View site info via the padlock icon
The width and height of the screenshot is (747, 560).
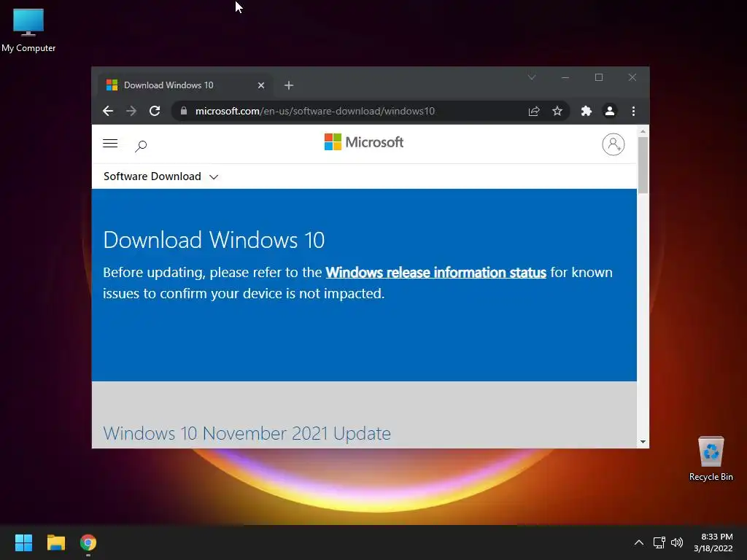tap(184, 111)
